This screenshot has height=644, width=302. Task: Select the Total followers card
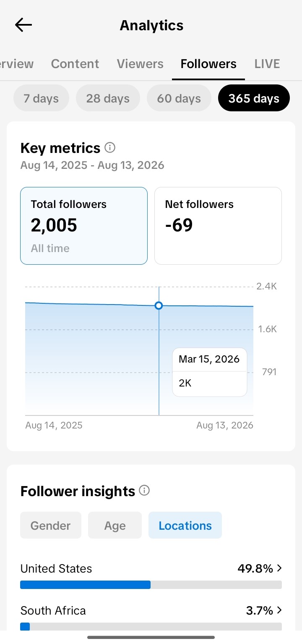coord(84,226)
